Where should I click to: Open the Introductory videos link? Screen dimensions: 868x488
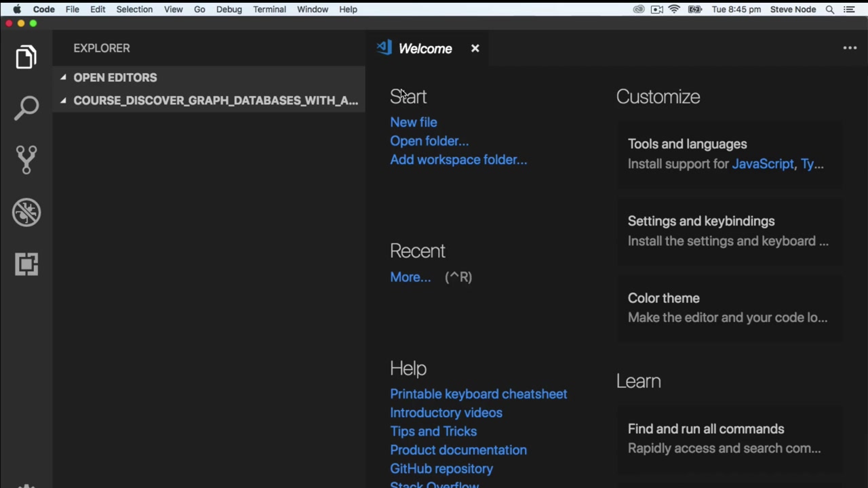[x=446, y=413]
